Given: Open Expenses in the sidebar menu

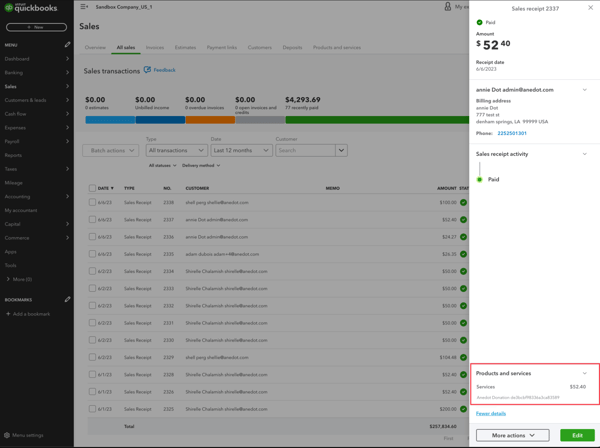Looking at the screenshot, I should coord(37,128).
